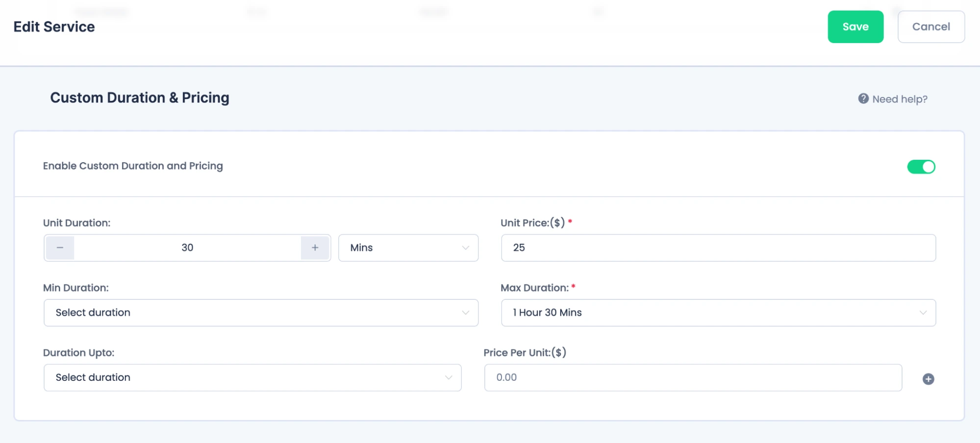The image size is (980, 443).
Task: Click the Duration Upto label
Action: (x=78, y=353)
